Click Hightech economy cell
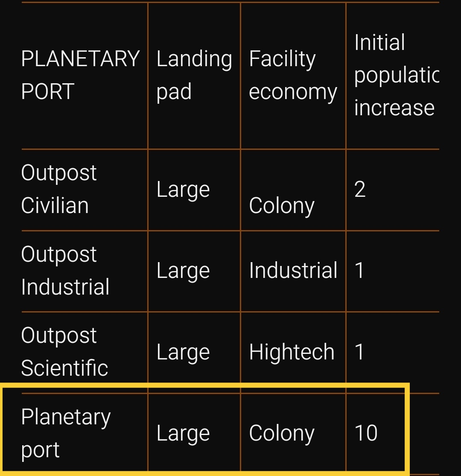The image size is (461, 476). pyautogui.click(x=292, y=352)
